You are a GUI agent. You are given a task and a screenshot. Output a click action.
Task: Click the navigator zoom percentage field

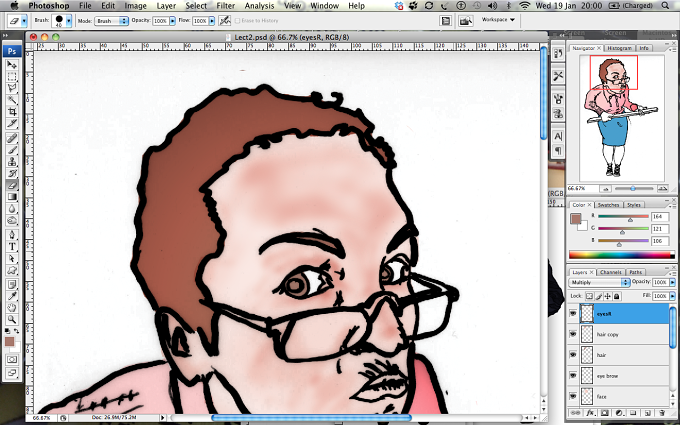point(582,189)
